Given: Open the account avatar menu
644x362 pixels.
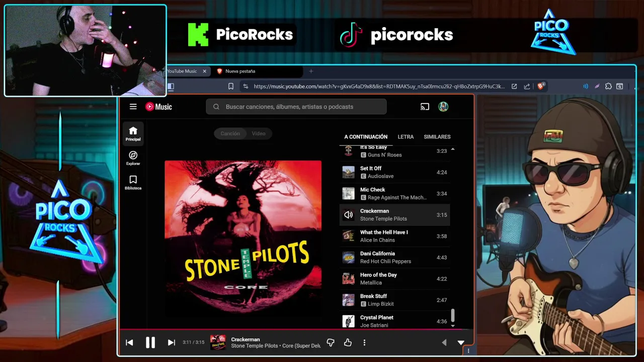Looking at the screenshot, I should tap(443, 107).
